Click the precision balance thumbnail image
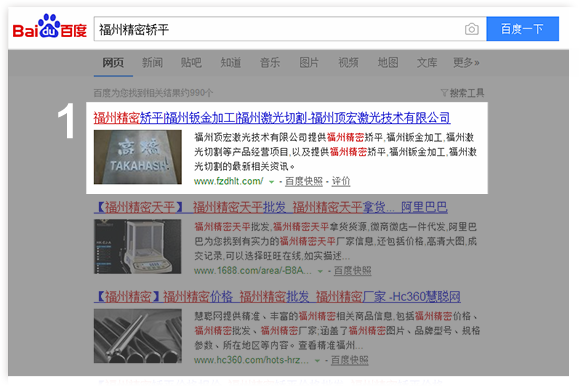The height and width of the screenshot is (386, 579). point(138,246)
